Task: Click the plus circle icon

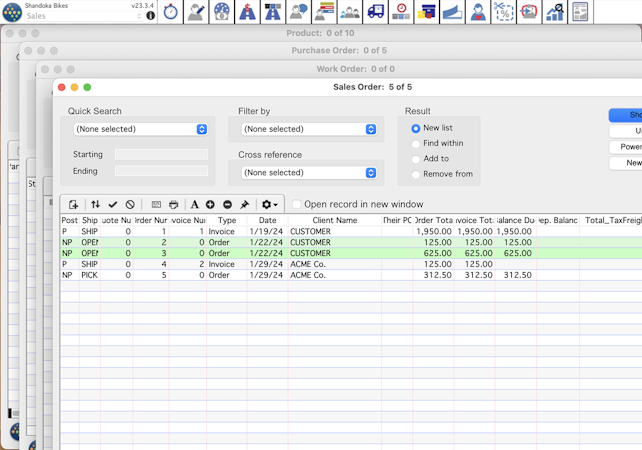Action: [210, 204]
